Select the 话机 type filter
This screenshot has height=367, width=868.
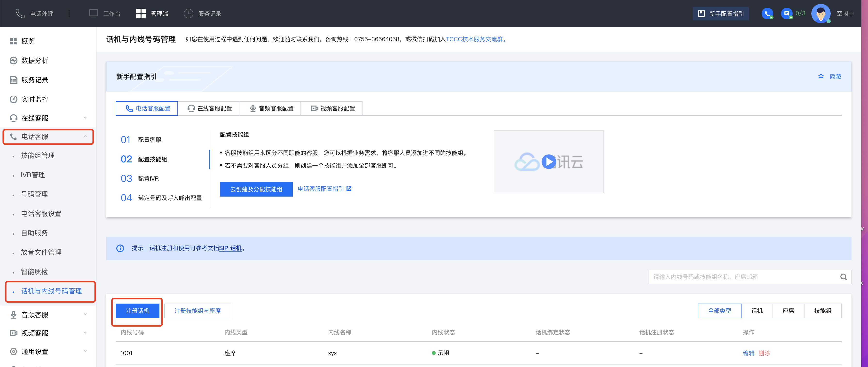pos(757,311)
